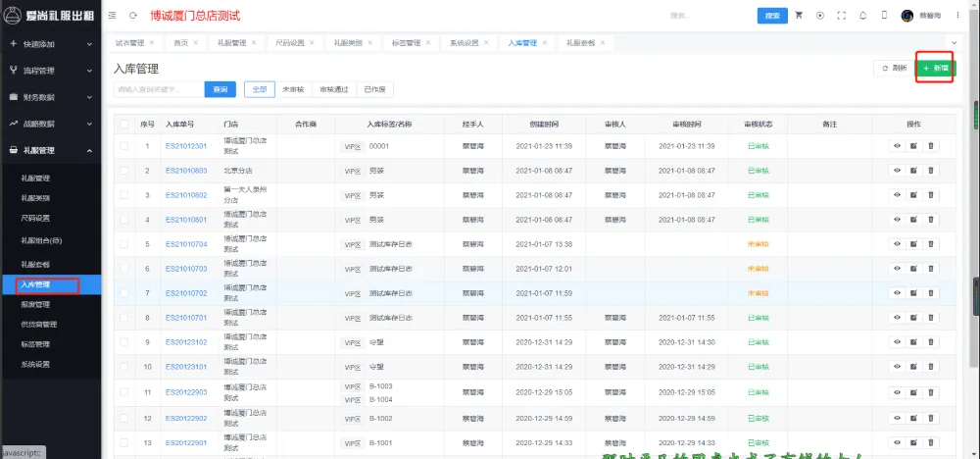Filter list by 未审核 status
The height and width of the screenshot is (459, 980).
[x=291, y=89]
